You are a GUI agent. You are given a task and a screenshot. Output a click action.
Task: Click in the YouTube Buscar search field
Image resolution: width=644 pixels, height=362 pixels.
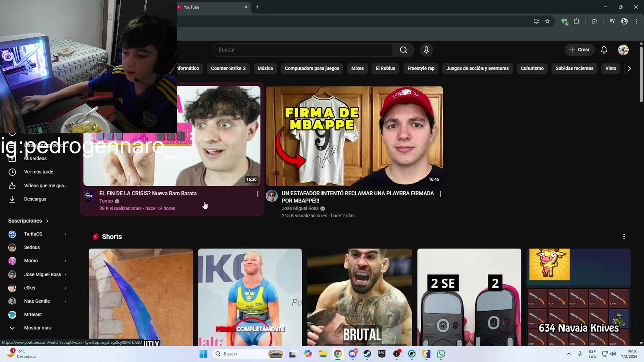303,50
